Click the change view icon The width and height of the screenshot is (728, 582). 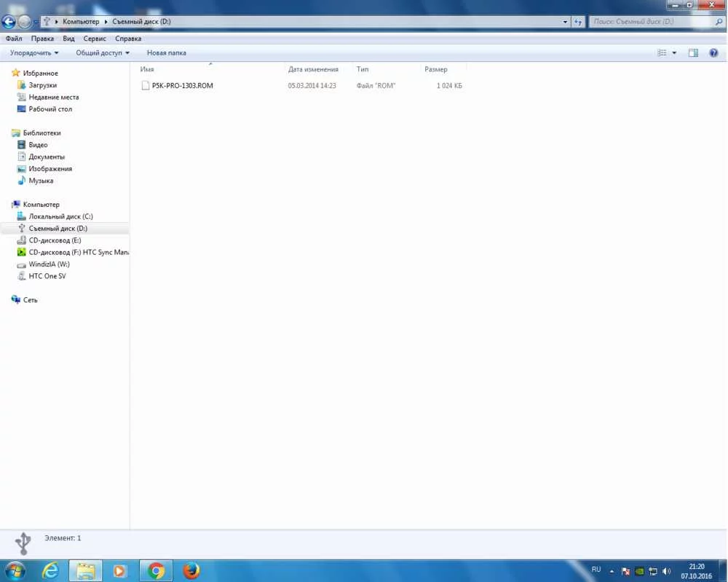pyautogui.click(x=662, y=53)
